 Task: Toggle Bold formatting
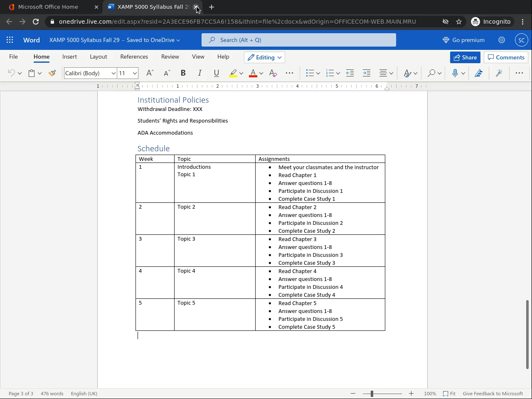coord(183,73)
